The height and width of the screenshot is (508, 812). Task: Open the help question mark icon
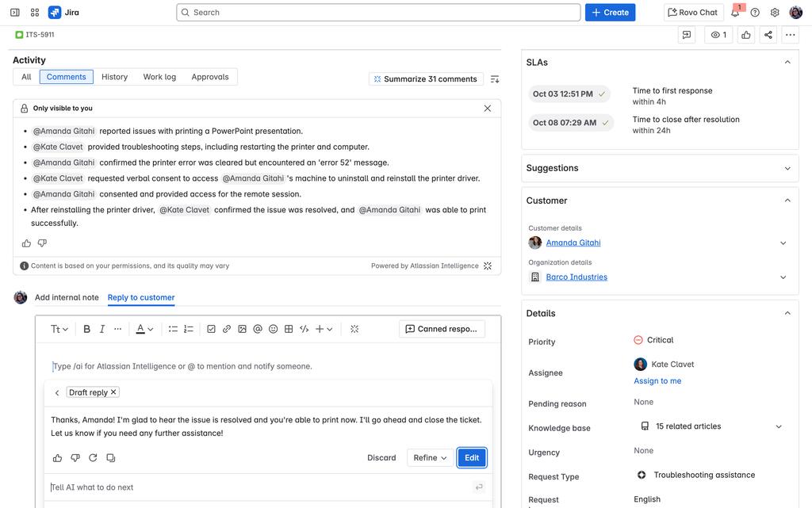pos(755,13)
